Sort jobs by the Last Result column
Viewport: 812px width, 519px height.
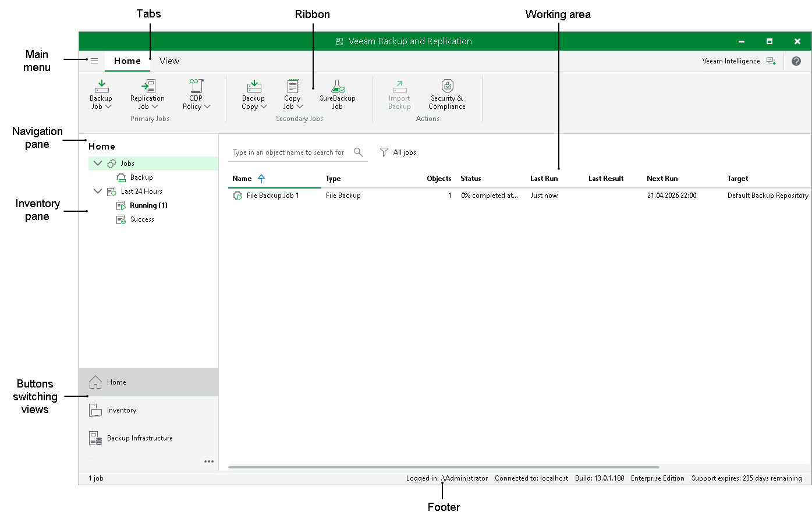[x=606, y=179]
